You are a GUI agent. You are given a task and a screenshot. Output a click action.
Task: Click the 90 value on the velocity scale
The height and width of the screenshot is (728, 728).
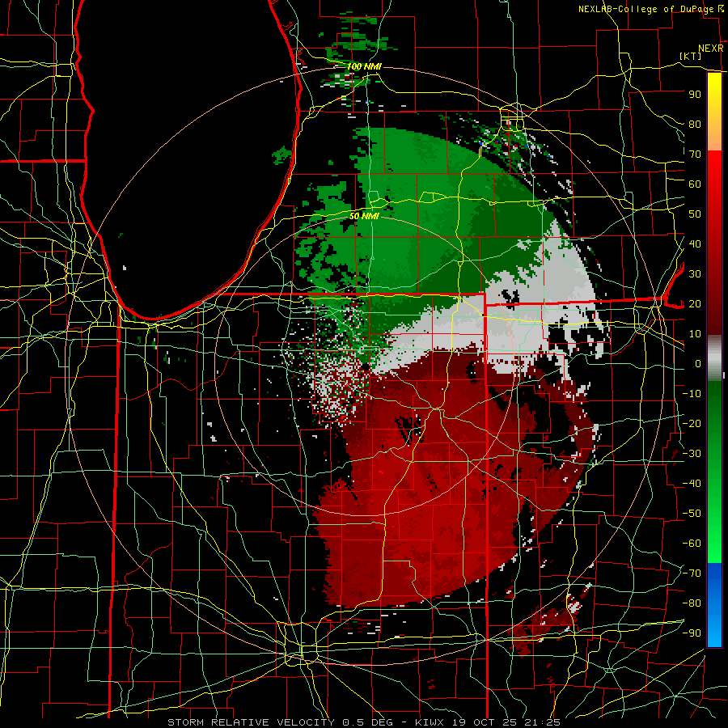pos(694,95)
